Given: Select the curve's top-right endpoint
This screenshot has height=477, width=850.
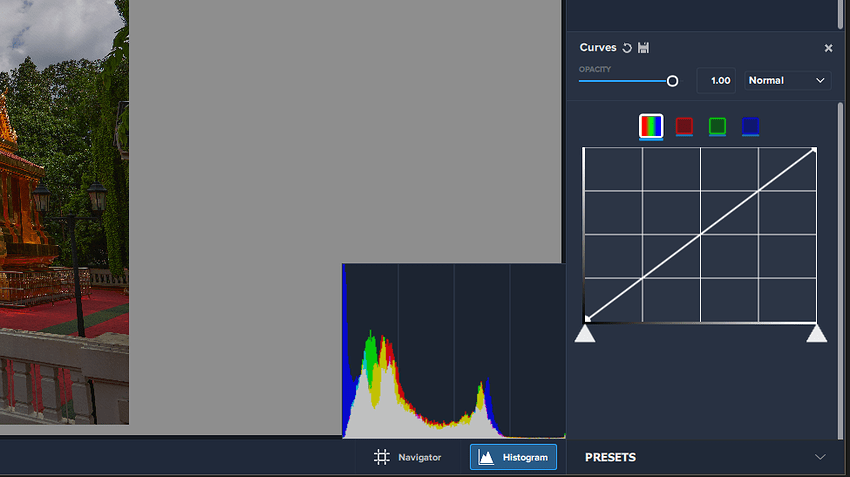Looking at the screenshot, I should (x=814, y=150).
